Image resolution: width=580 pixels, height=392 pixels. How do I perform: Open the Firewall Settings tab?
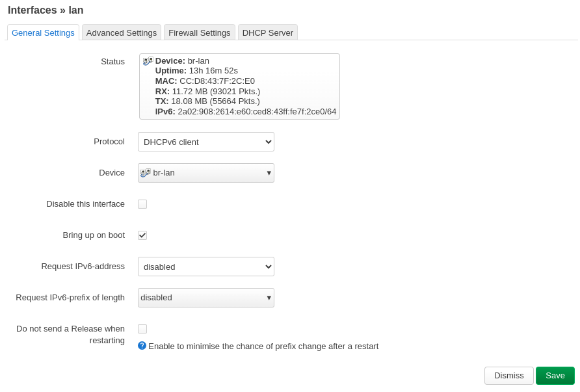click(x=200, y=33)
